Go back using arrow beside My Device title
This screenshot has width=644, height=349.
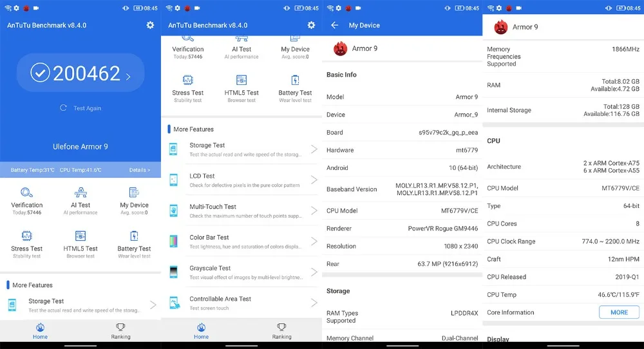click(x=335, y=25)
